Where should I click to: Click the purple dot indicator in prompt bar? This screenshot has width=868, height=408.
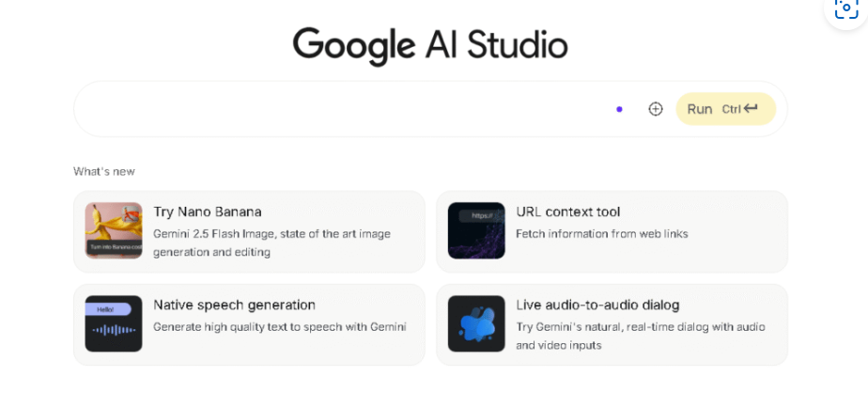point(619,109)
